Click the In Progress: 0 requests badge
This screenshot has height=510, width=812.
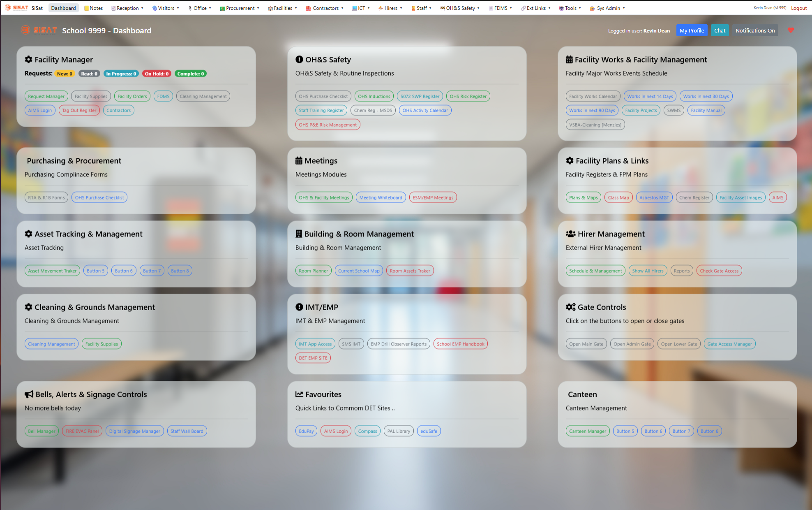(121, 74)
